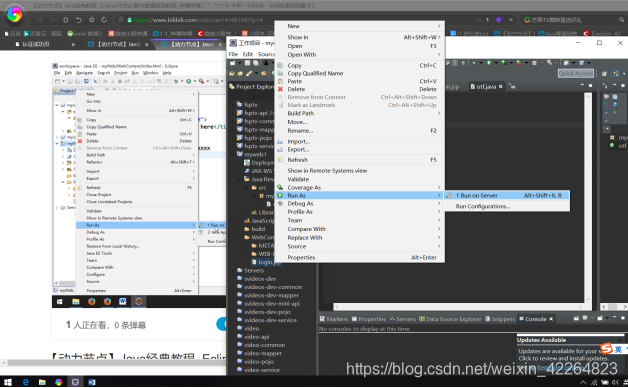Expand the Servers folder in Project Explorer

tap(233, 271)
